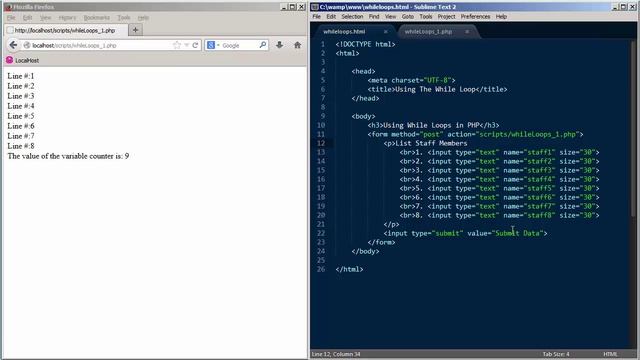Click the <!DOCTYPE html> code line

click(365, 44)
